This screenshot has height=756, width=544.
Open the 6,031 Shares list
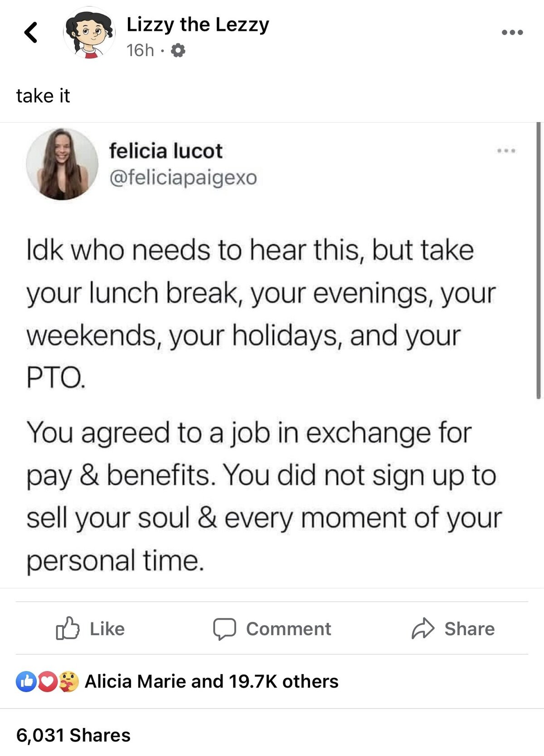pyautogui.click(x=73, y=735)
